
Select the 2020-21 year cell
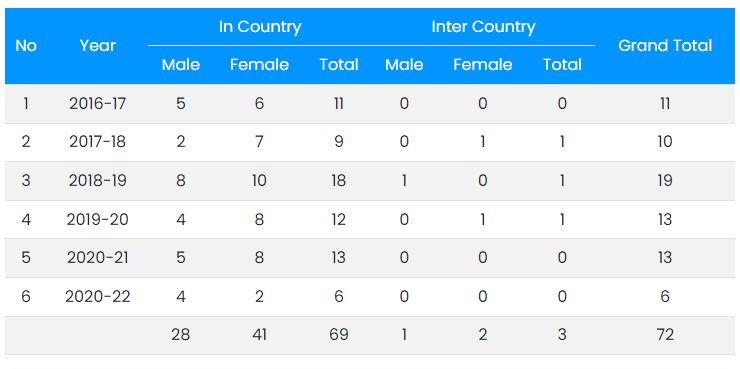pyautogui.click(x=98, y=258)
